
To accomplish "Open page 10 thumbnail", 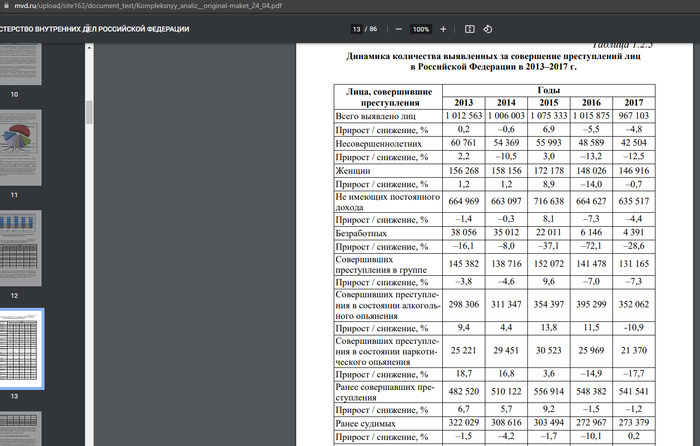I will coord(20,64).
